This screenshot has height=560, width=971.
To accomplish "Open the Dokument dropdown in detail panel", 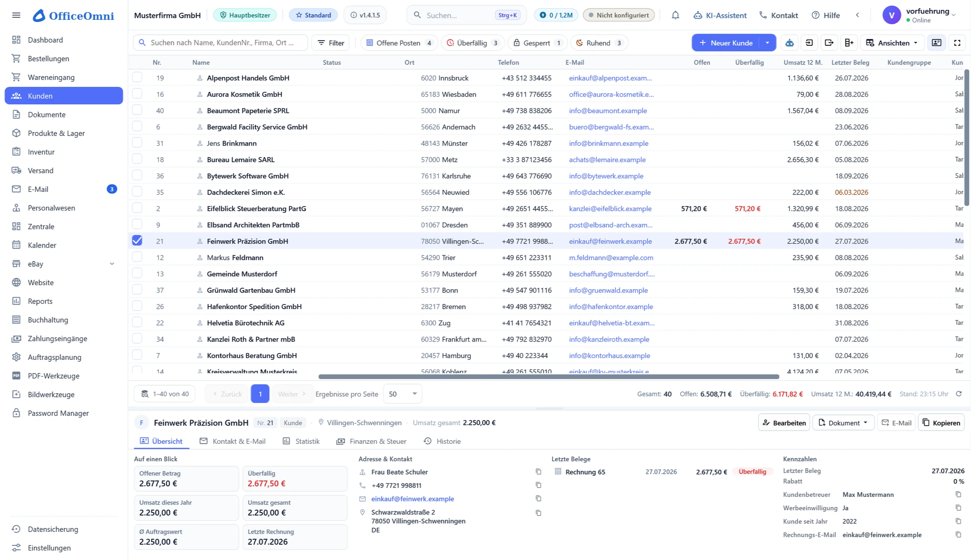I will (843, 422).
